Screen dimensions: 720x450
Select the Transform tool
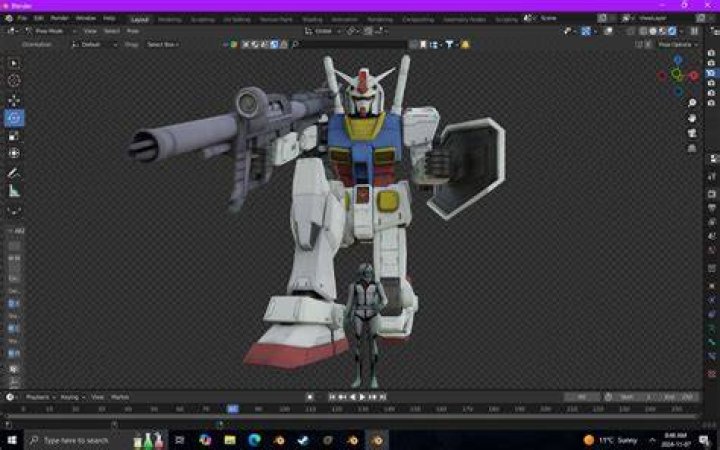(14, 153)
